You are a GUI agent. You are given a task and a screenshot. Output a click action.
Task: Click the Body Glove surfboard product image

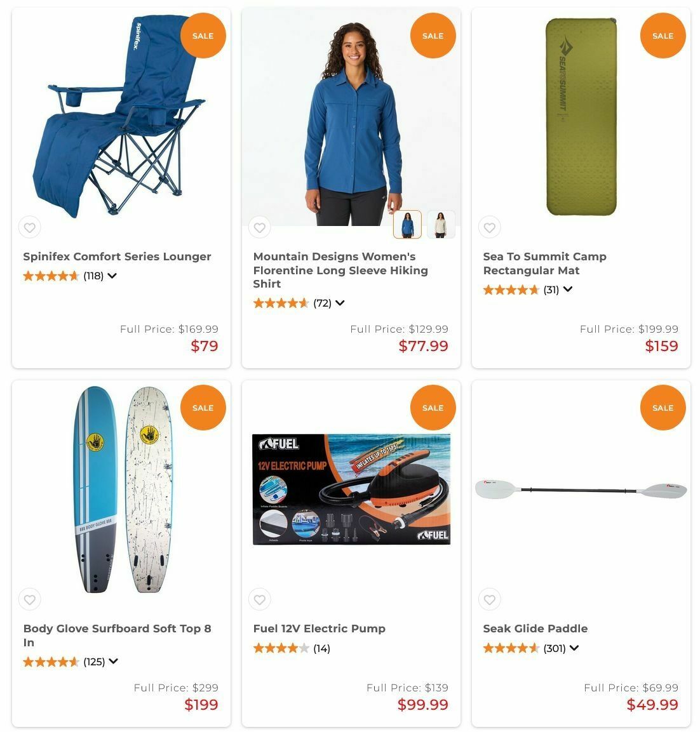pyautogui.click(x=123, y=489)
